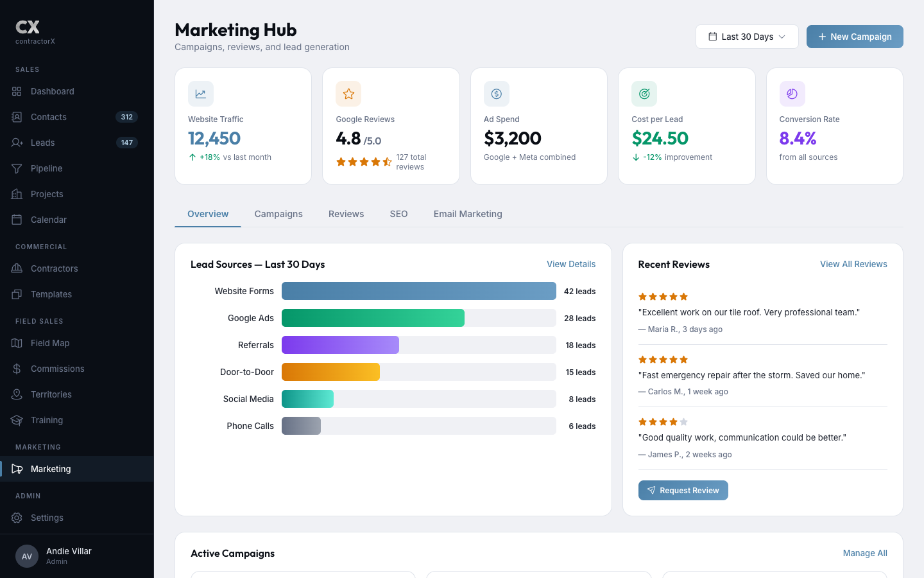Click the Ad Spend dollar icon
Screen dimensions: 924x578
[x=496, y=94]
